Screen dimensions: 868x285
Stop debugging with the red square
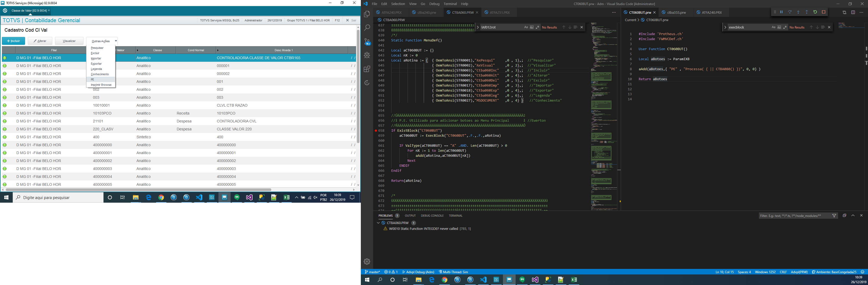[x=824, y=12]
